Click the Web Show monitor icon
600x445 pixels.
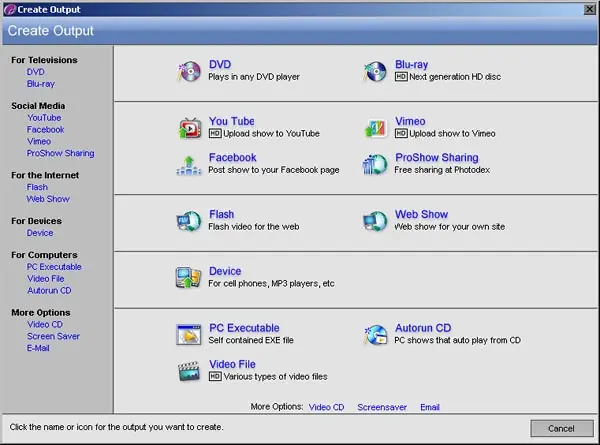click(x=375, y=221)
